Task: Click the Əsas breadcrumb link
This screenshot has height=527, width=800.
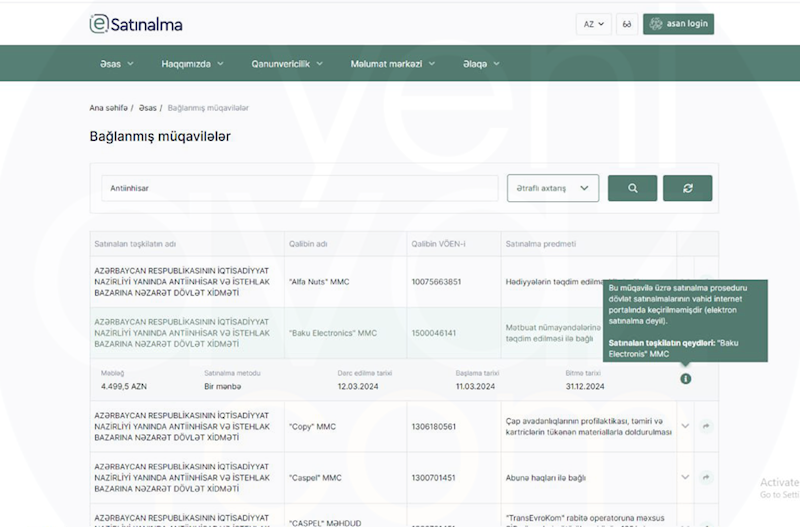Action: click(x=147, y=107)
